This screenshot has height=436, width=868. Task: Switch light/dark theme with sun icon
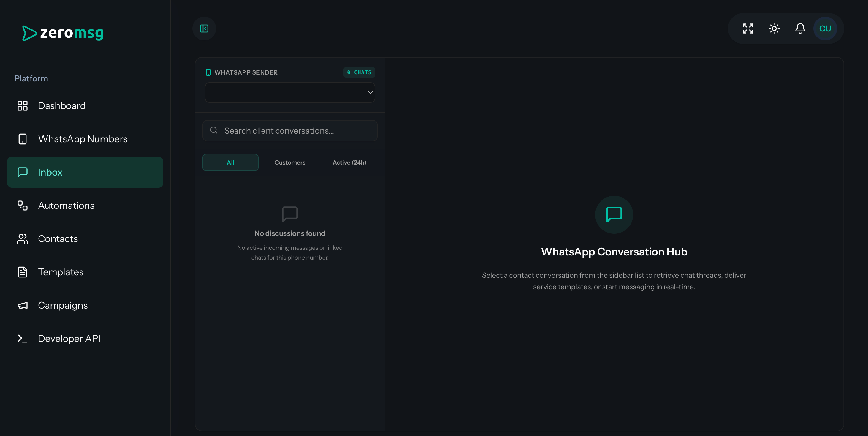point(774,29)
